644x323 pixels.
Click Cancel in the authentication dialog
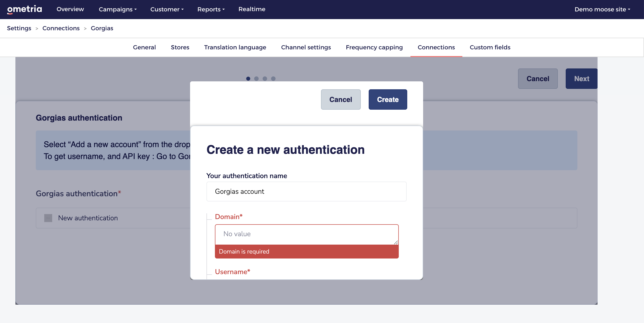340,99
